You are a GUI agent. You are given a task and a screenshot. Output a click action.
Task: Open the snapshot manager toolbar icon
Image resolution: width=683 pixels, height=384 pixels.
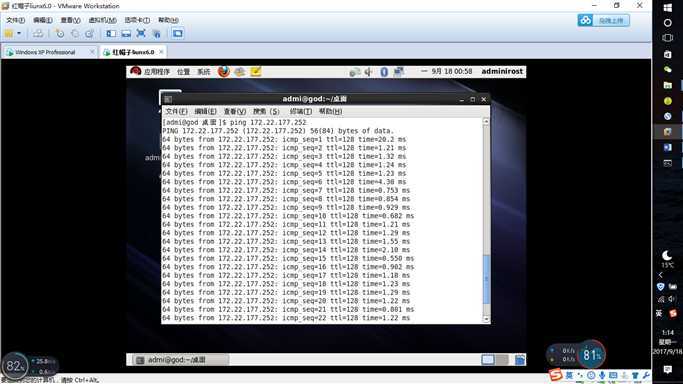(x=90, y=34)
